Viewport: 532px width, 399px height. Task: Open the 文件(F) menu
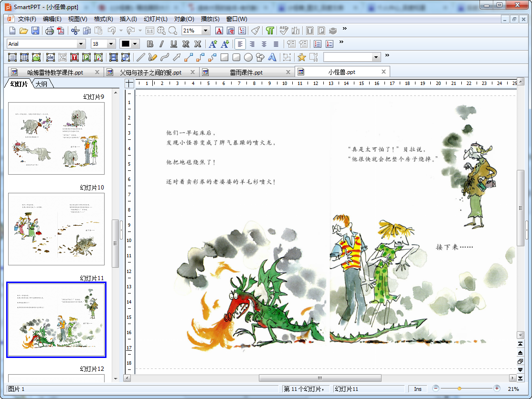27,19
